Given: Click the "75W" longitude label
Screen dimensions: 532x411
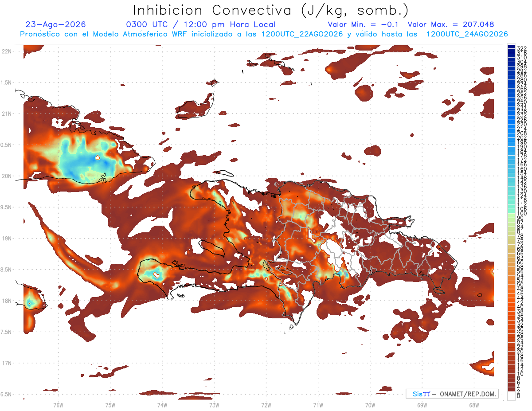Looking at the screenshot, I should pyautogui.click(x=110, y=405).
